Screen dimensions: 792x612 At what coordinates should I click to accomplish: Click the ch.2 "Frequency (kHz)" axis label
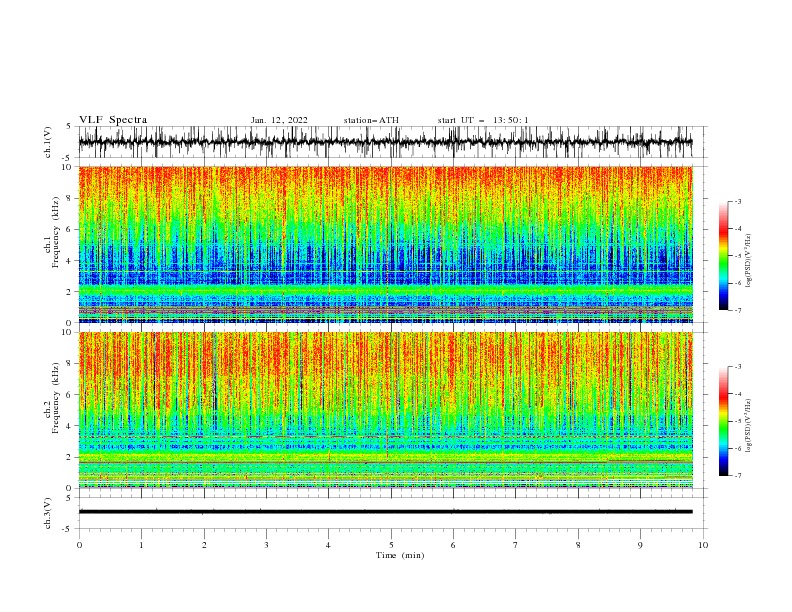click(x=56, y=398)
